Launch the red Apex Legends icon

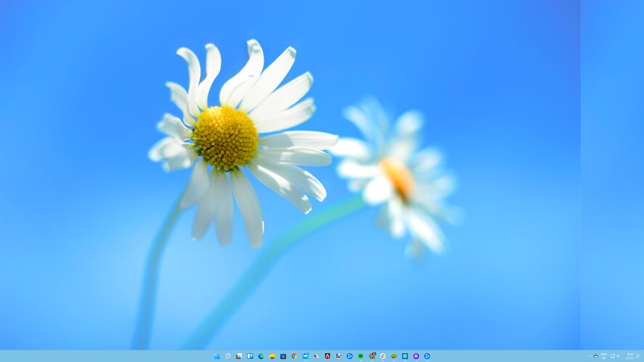pos(327,356)
